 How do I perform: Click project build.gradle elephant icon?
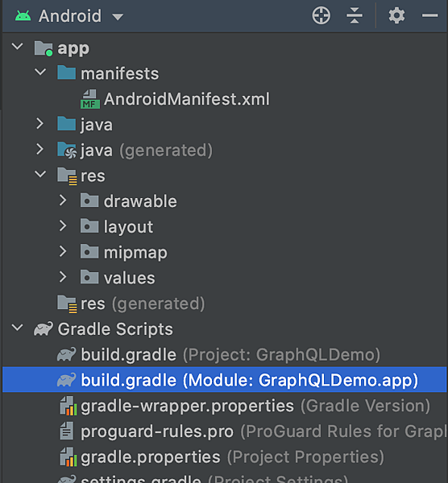(66, 354)
